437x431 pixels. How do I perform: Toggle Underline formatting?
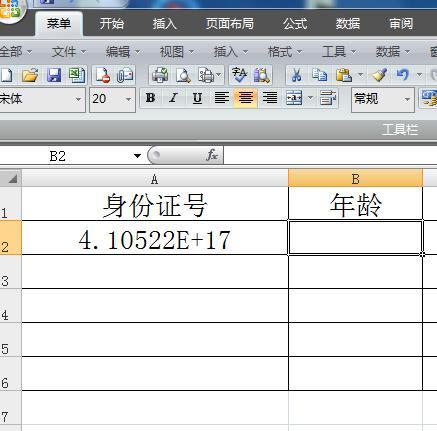(197, 98)
